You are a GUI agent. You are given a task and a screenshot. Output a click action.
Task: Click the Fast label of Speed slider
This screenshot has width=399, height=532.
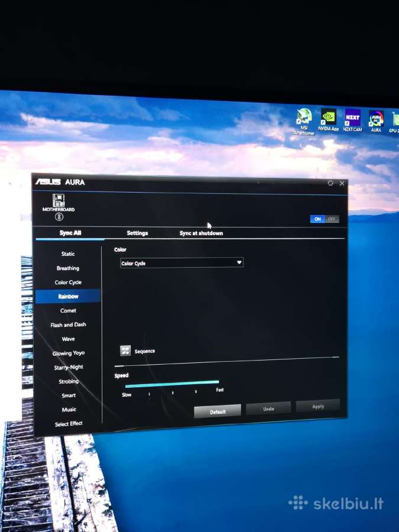[220, 390]
